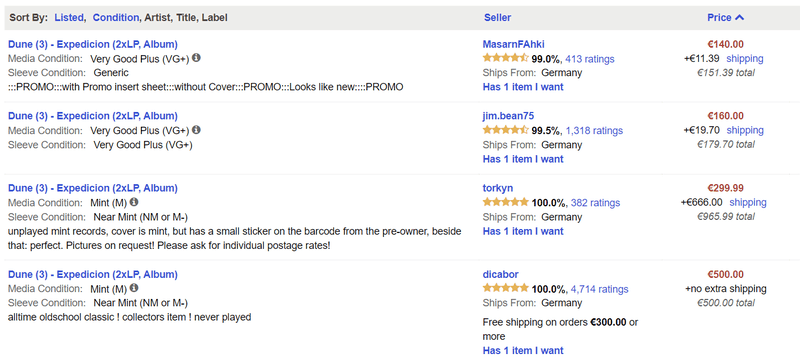Viewport: 800px width, 362px height.
Task: Click shipping link next to +€666.00
Action: coord(747,202)
